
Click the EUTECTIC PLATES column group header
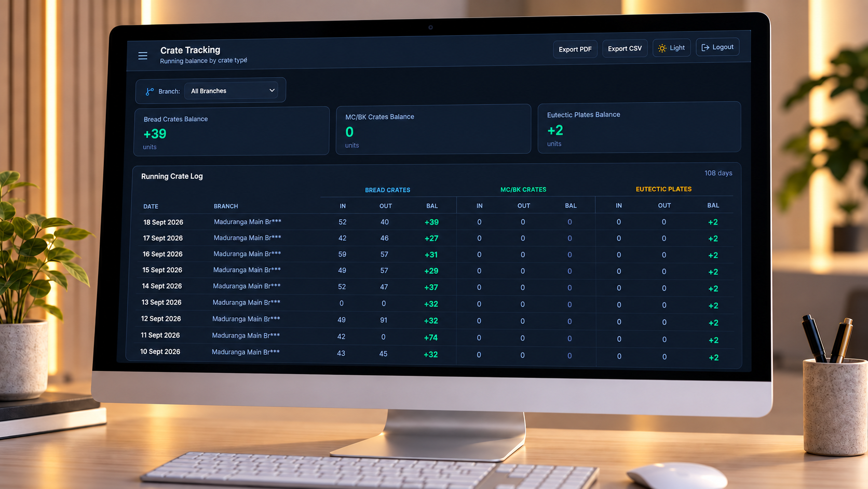click(x=663, y=189)
